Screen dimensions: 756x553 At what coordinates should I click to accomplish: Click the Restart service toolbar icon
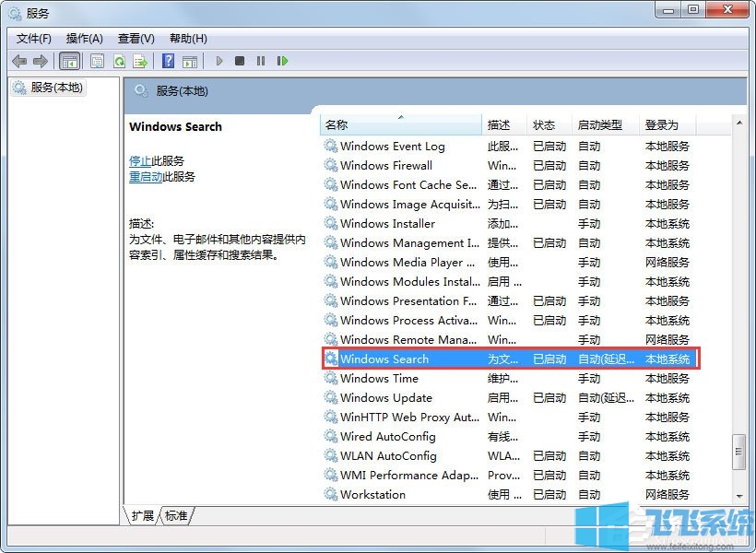pyautogui.click(x=282, y=60)
